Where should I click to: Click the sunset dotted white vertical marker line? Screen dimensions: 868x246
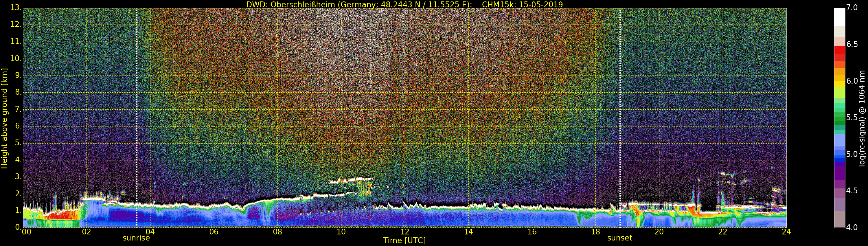point(620,118)
